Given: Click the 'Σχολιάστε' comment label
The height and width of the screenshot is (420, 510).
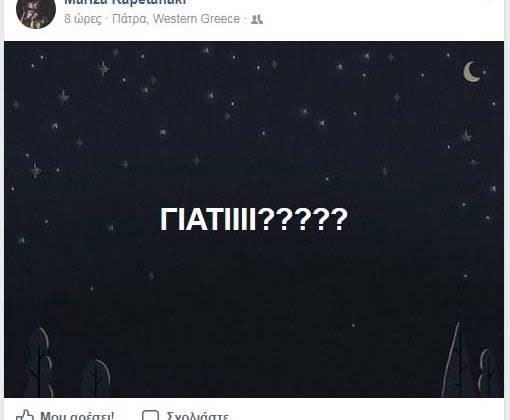Looking at the screenshot, I should pyautogui.click(x=198, y=416).
